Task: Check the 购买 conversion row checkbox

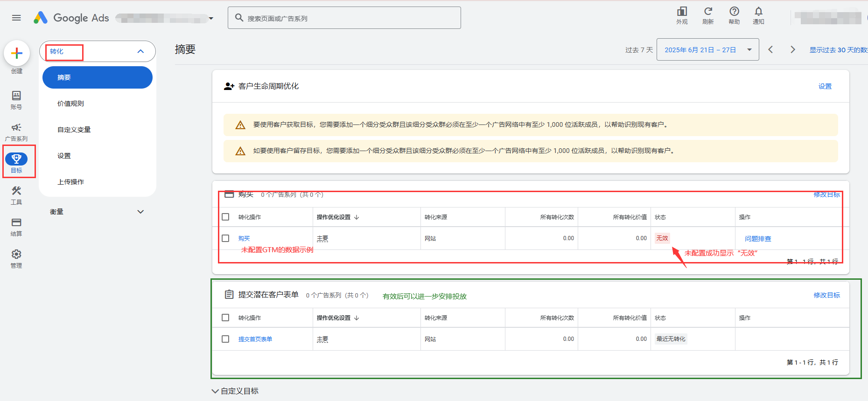Action: click(x=225, y=238)
